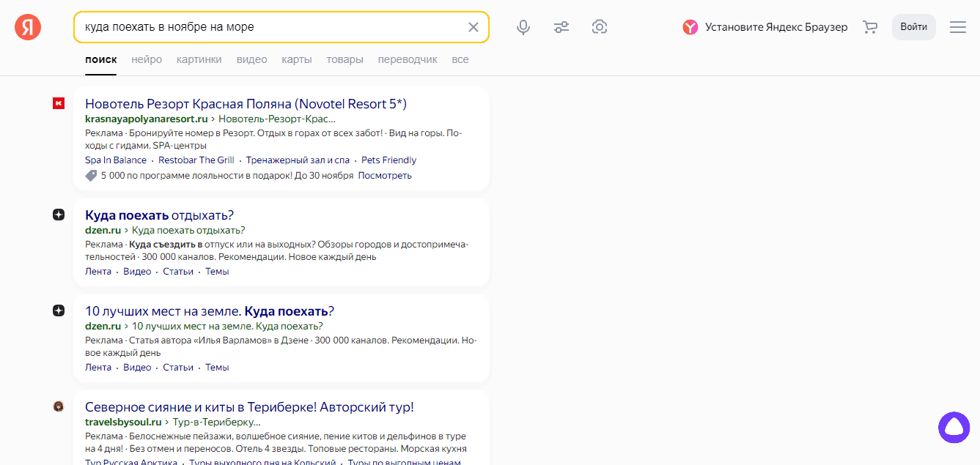This screenshot has height=465, width=980.
Task: Open the hamburger menu
Action: tap(958, 27)
